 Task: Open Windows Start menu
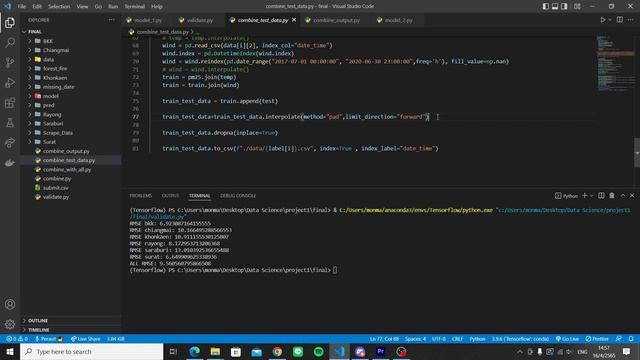(10, 351)
